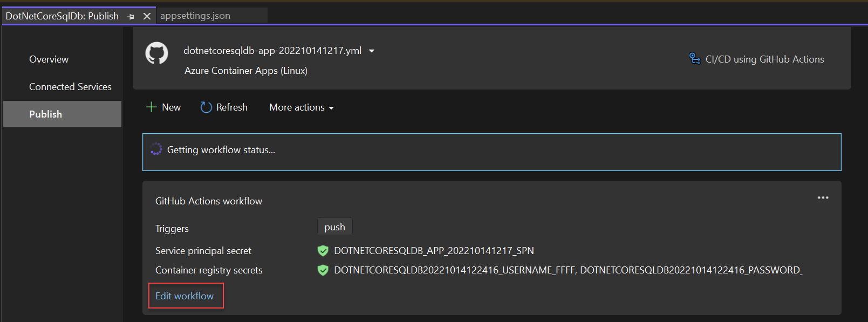
Task: Click the GitHub logo icon
Action: pyautogui.click(x=156, y=53)
